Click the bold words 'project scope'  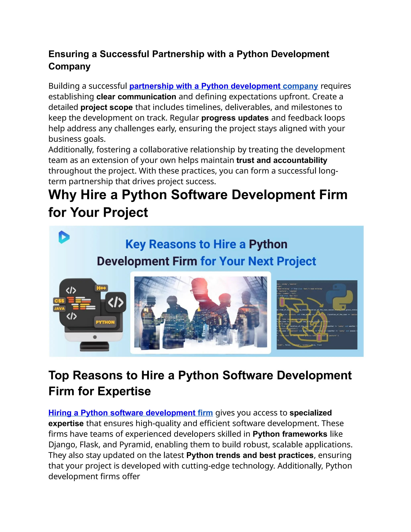pos(107,107)
